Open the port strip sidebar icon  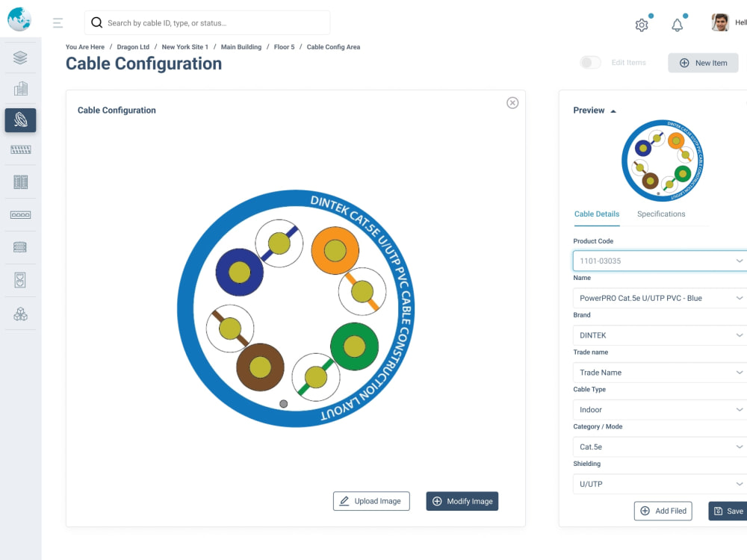(20, 215)
